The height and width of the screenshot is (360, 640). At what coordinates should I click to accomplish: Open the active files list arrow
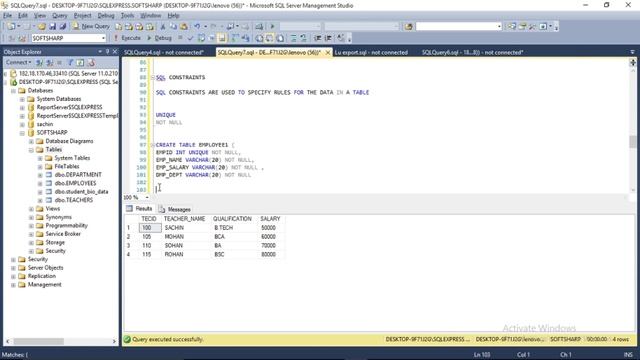[x=632, y=52]
